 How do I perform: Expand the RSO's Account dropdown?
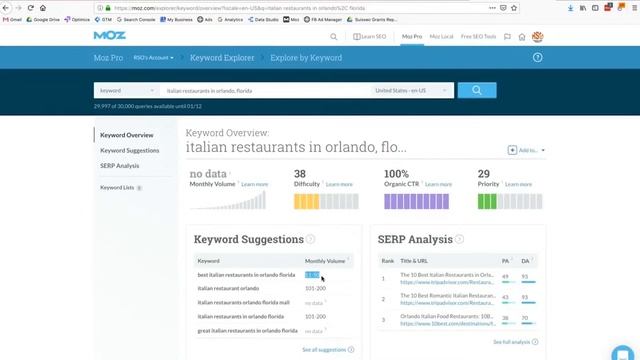click(153, 58)
